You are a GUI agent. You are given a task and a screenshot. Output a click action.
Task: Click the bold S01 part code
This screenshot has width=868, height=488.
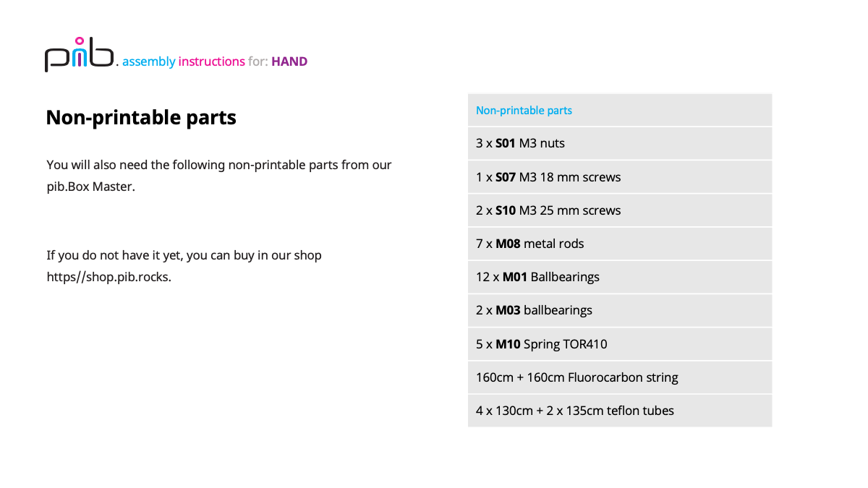[505, 143]
